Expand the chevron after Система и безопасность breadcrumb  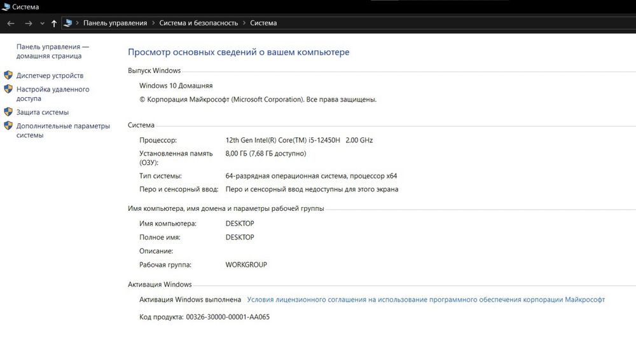[244, 24]
